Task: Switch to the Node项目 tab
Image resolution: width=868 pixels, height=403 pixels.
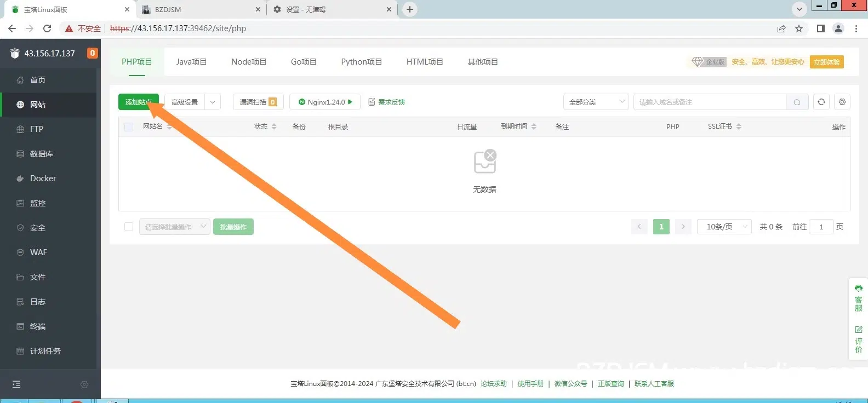Action: pos(249,62)
